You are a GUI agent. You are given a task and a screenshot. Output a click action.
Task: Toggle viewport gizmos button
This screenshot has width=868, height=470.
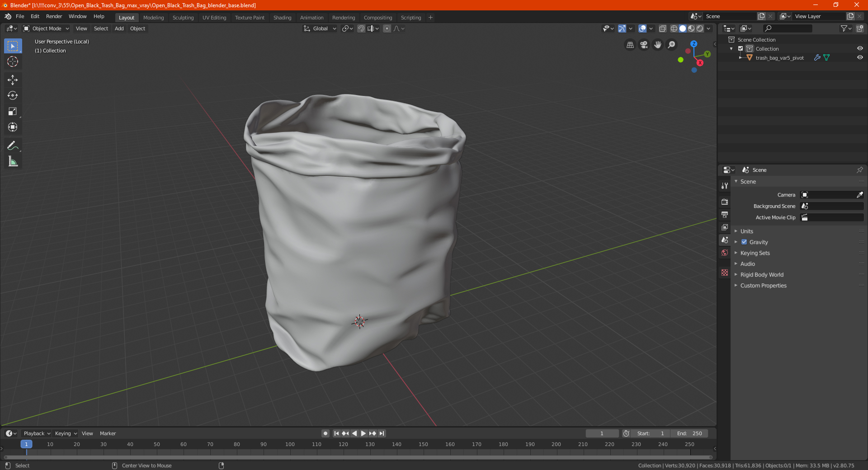(622, 28)
